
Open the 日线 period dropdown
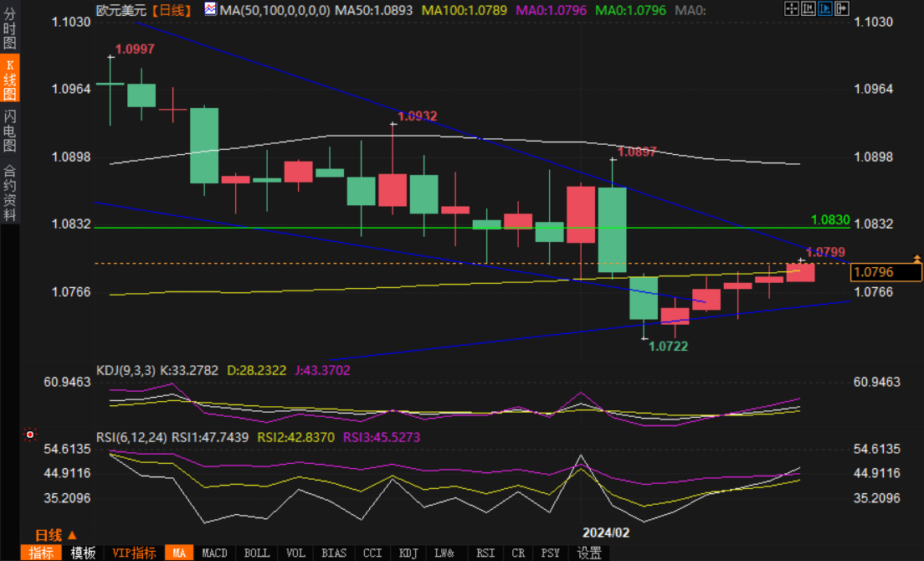[x=55, y=535]
